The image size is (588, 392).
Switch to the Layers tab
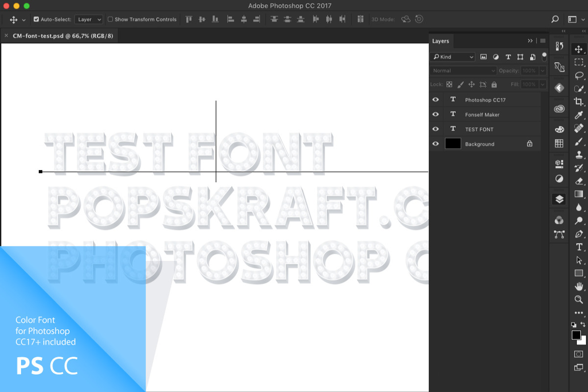point(441,41)
